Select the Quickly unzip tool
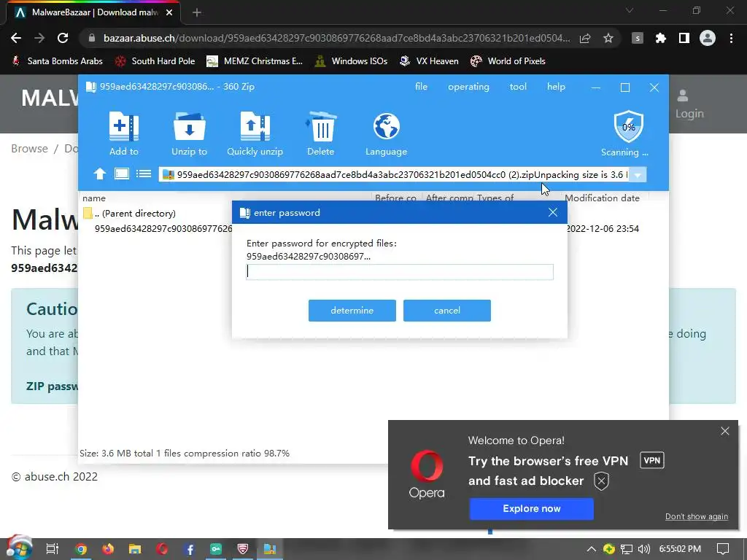This screenshot has height=560, width=747. pyautogui.click(x=255, y=133)
